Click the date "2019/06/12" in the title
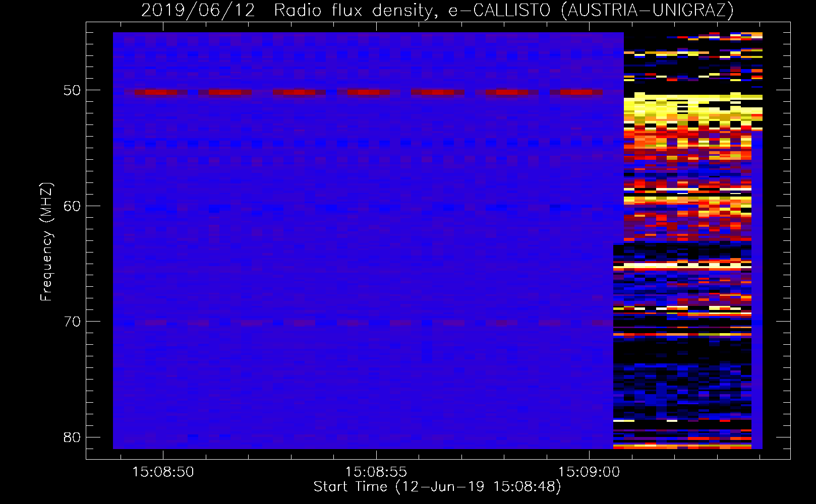The image size is (816, 504). click(198, 10)
